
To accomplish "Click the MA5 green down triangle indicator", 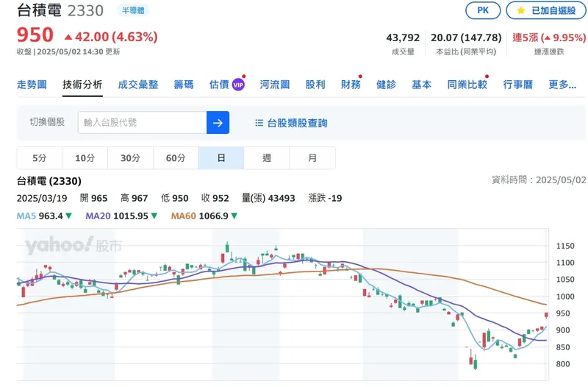I will (69, 216).
